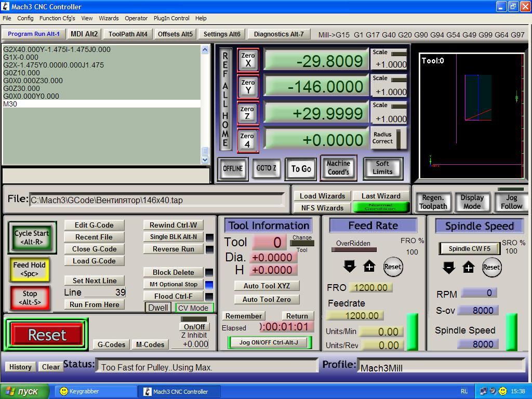Toggle Soft Limits
Screen dimensions: 532x399
383,168
